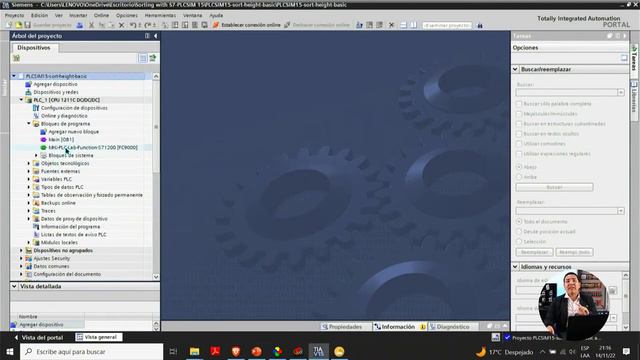The image size is (640, 360).
Task: Click the accessible devices toolbar icon
Action: (359, 25)
